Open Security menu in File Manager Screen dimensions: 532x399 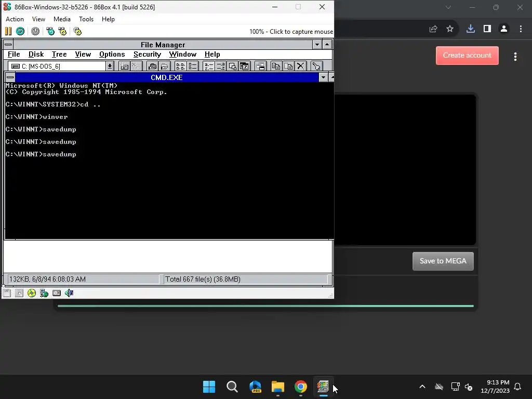pos(147,54)
